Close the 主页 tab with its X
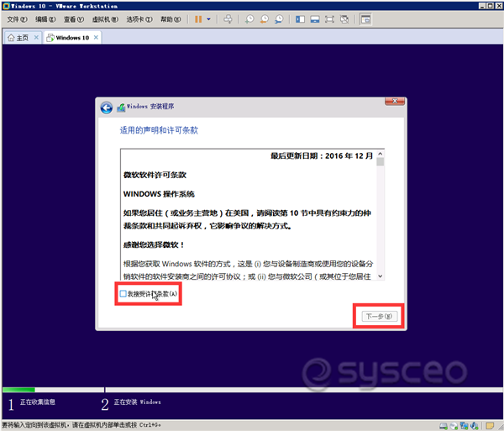 coord(36,37)
